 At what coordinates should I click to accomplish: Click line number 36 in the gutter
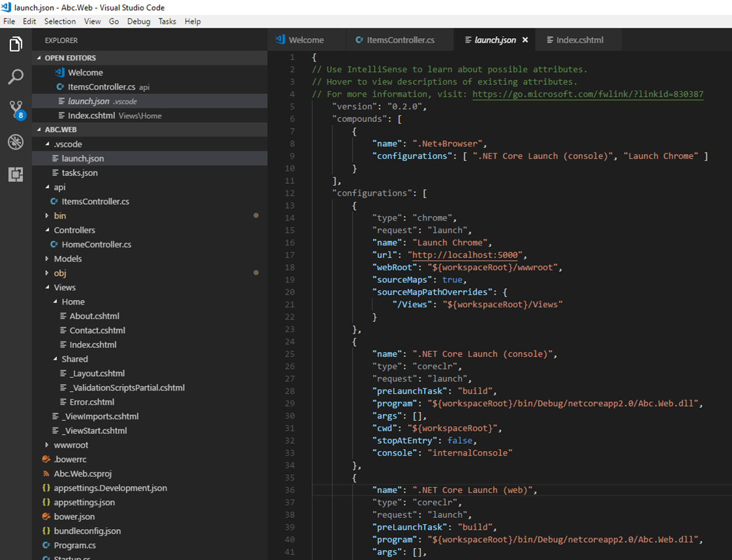click(x=290, y=490)
